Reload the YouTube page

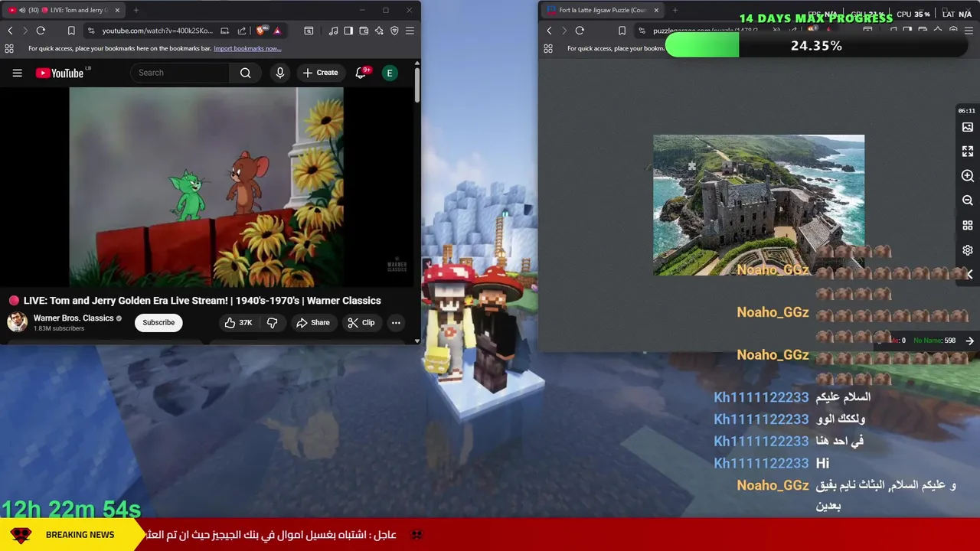click(41, 31)
